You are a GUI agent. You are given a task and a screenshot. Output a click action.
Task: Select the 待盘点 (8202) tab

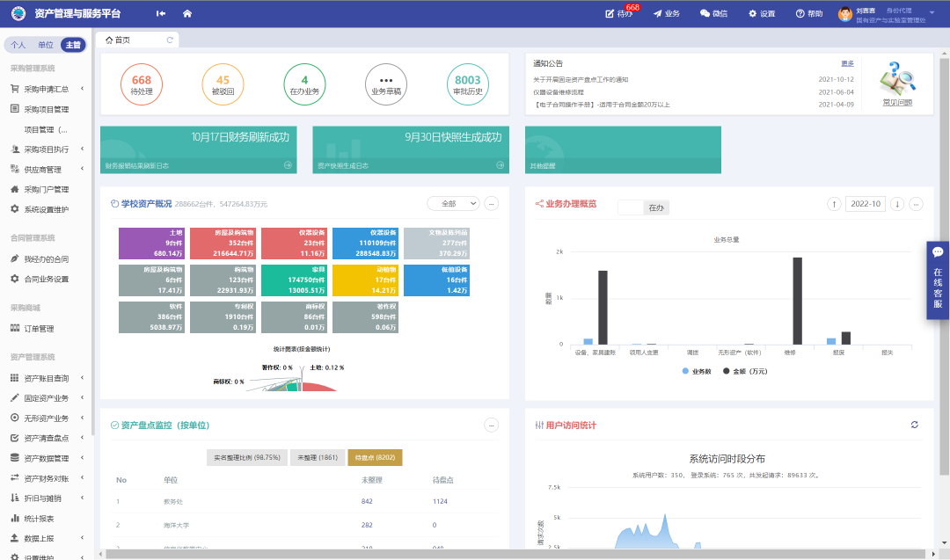tap(375, 458)
